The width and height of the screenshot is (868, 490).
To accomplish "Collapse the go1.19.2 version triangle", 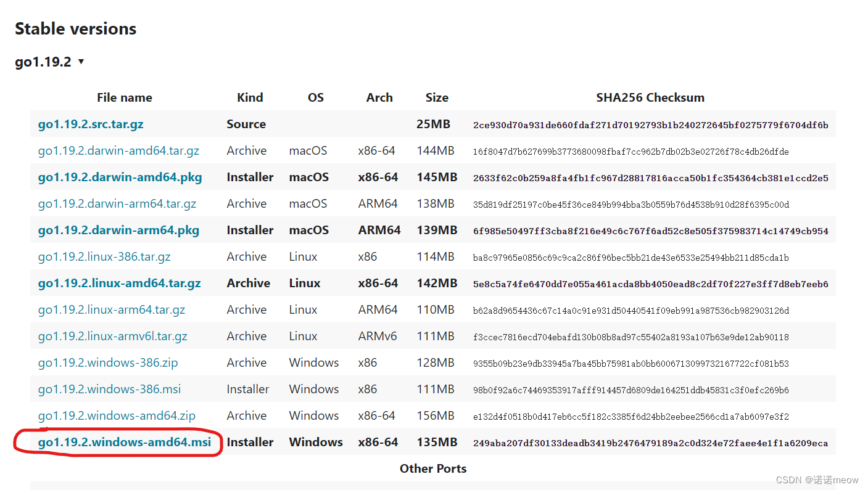I will (81, 62).
